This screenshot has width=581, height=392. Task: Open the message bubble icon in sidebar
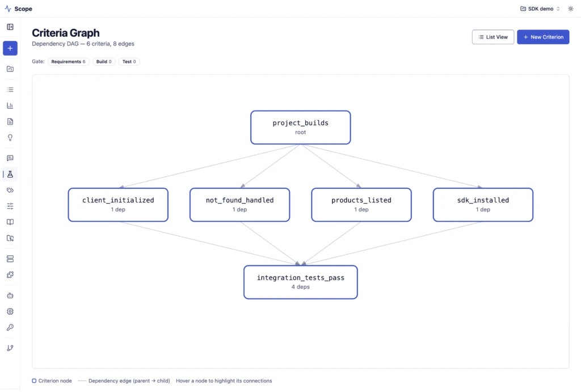point(10,158)
